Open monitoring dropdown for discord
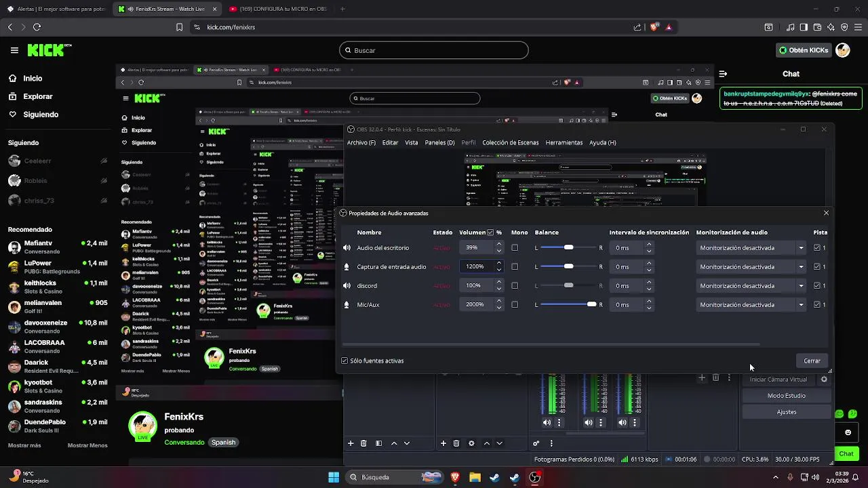This screenshot has width=868, height=488. click(x=752, y=286)
